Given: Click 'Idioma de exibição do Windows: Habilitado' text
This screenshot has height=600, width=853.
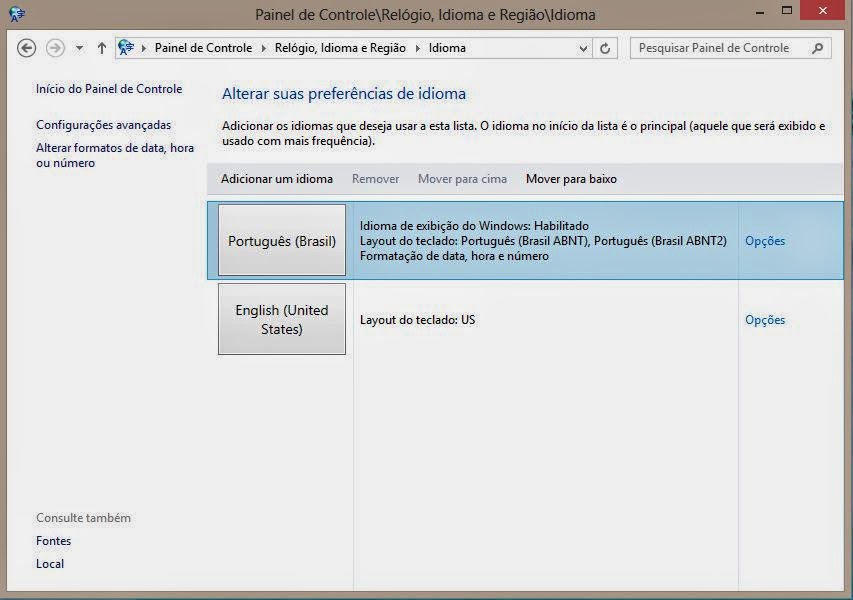Looking at the screenshot, I should click(474, 226).
